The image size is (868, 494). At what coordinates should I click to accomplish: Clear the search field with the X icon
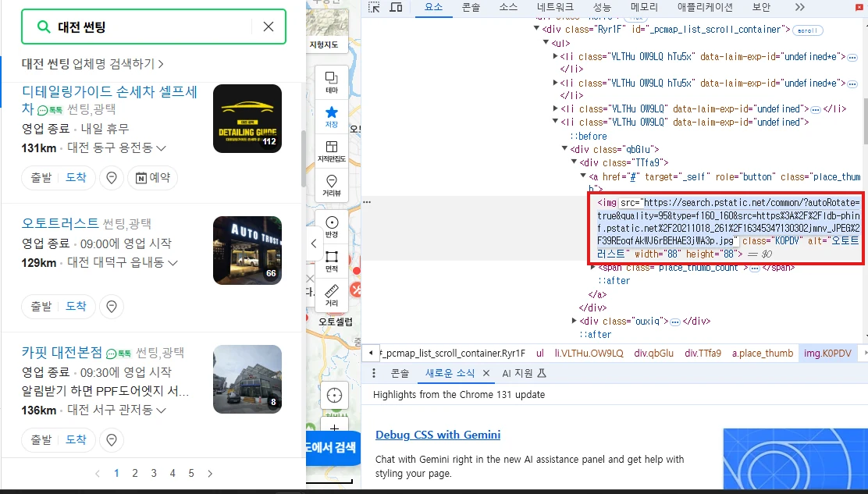[x=269, y=27]
